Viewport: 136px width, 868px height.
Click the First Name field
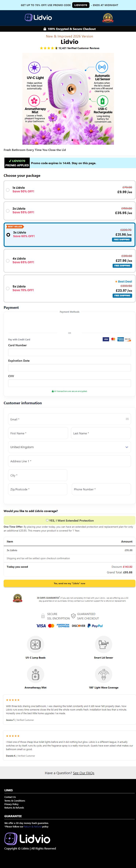tap(38, 433)
